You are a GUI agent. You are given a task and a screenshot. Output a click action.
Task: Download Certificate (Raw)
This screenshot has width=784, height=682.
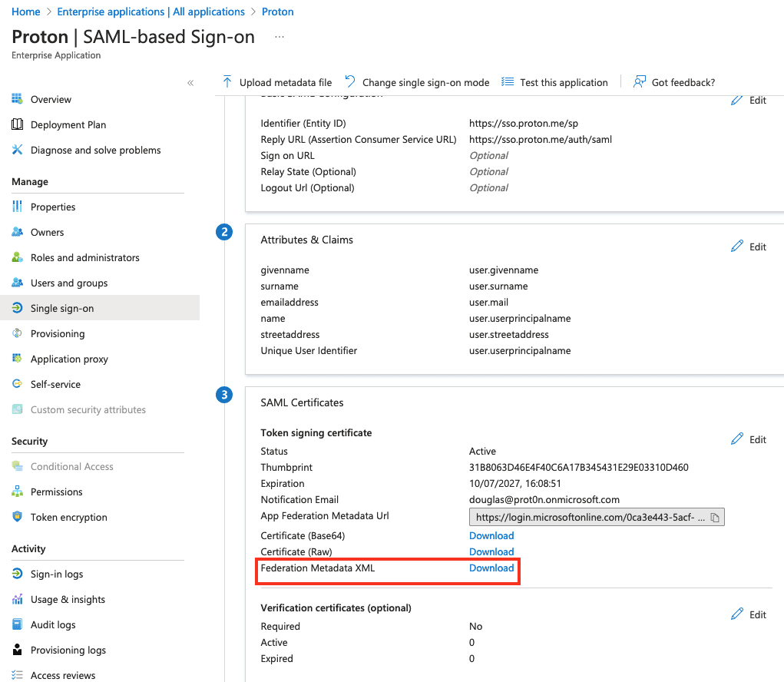point(491,551)
